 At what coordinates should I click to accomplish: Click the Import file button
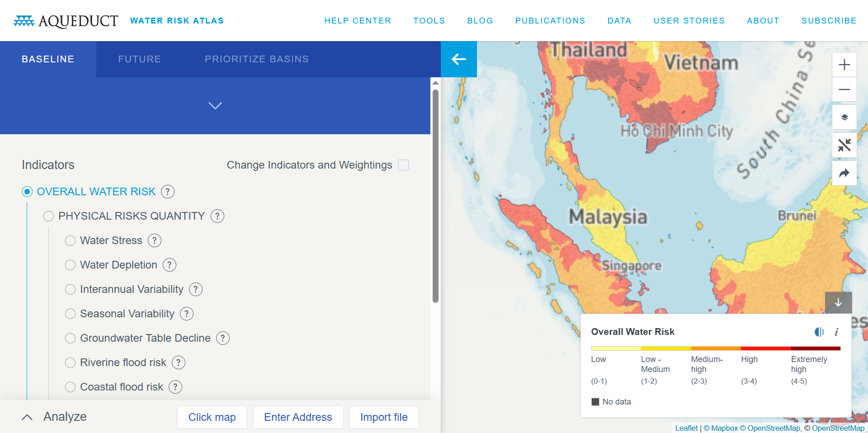[384, 417]
